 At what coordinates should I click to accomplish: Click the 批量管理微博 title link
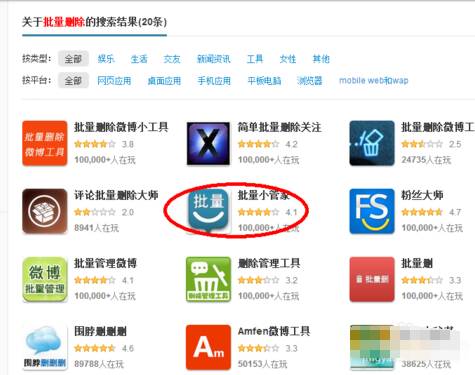[105, 263]
